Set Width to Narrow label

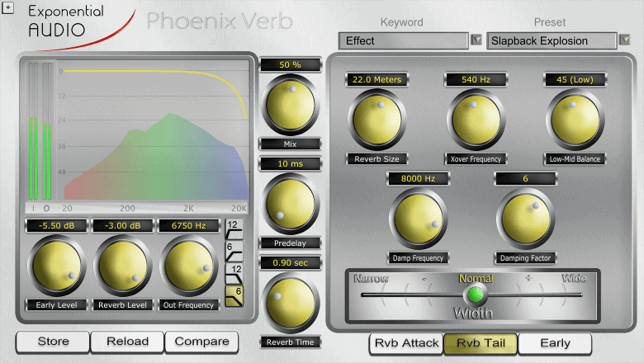click(371, 279)
